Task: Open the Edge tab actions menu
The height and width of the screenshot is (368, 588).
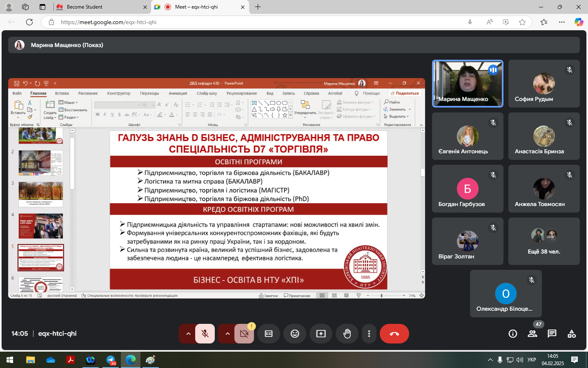Action: point(42,7)
